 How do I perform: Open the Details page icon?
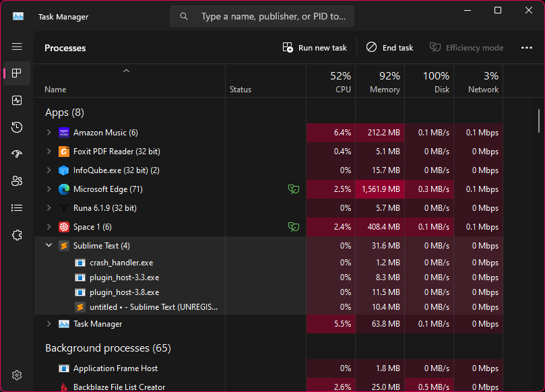coord(17,208)
